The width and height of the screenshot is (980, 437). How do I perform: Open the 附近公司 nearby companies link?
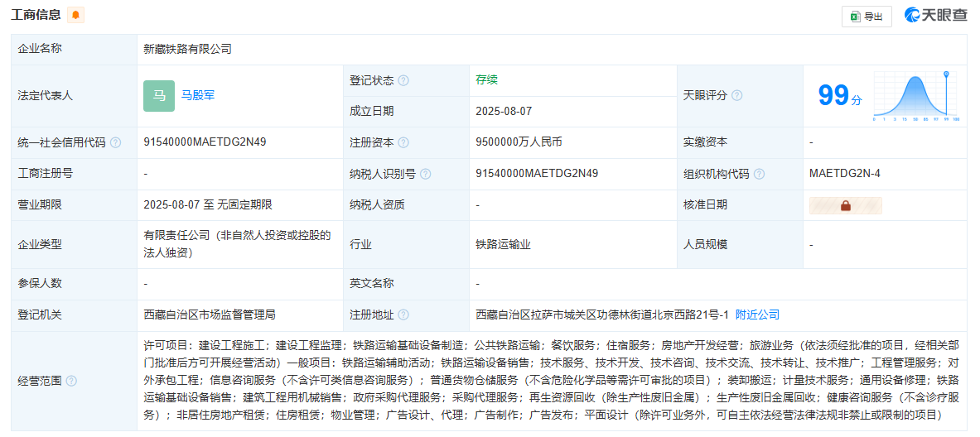[757, 315]
